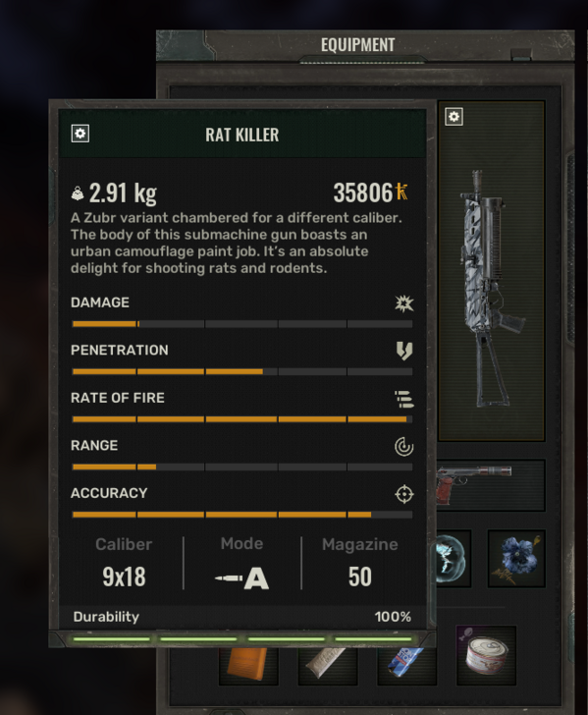Click the penetration shield icon

click(x=404, y=351)
